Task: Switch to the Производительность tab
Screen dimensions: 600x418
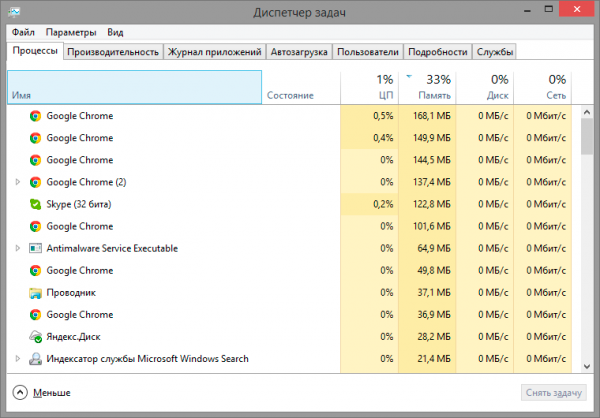Action: pos(113,52)
